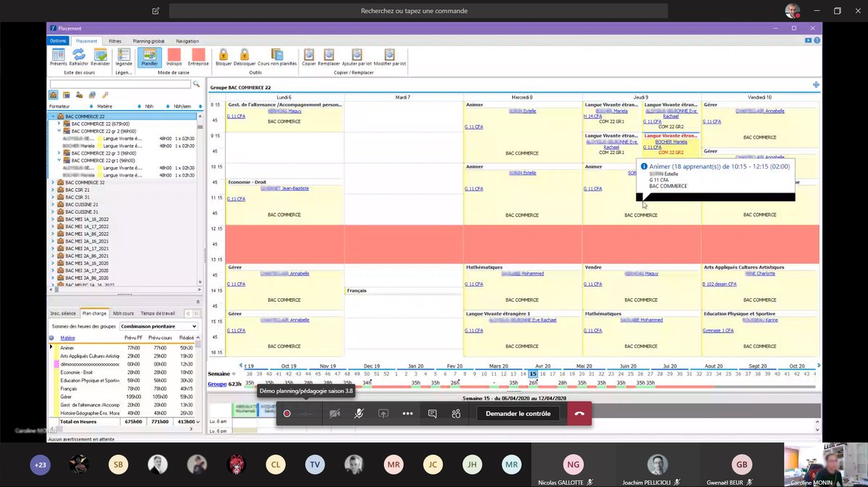Screen dimensions: 868x487
Task: Click the tree search input field
Action: 119,84
